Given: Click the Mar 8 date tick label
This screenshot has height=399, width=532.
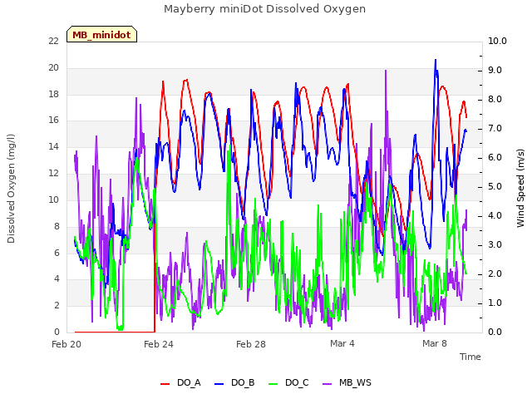Looking at the screenshot, I should 435,343.
